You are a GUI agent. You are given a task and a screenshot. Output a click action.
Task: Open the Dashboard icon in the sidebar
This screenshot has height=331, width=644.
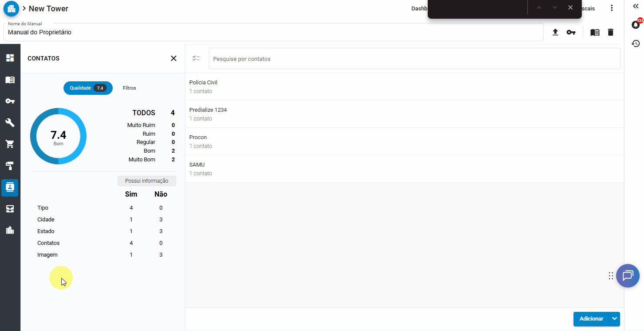[10, 57]
